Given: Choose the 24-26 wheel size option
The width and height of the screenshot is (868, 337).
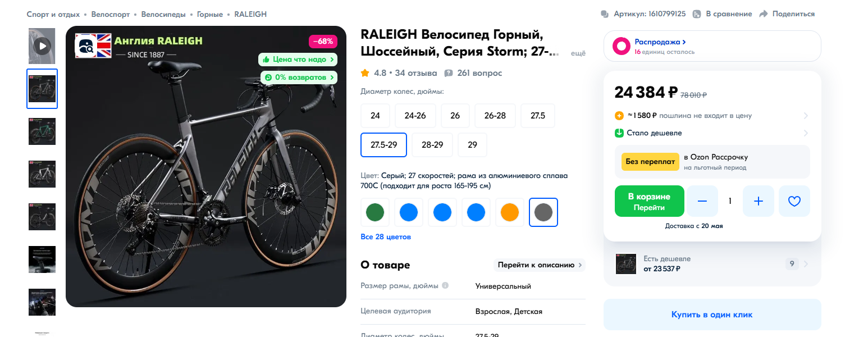Looking at the screenshot, I should (415, 116).
